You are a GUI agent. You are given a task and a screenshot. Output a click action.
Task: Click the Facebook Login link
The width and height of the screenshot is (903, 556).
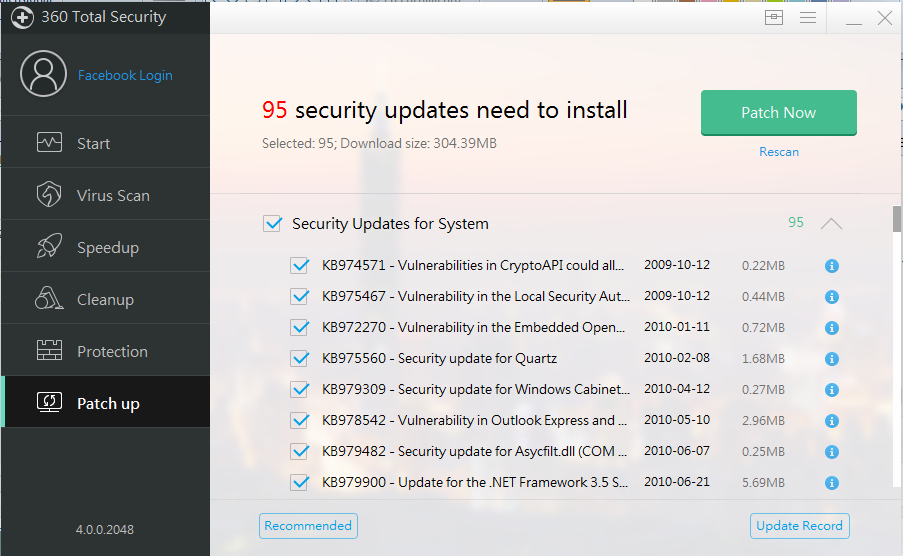[125, 75]
